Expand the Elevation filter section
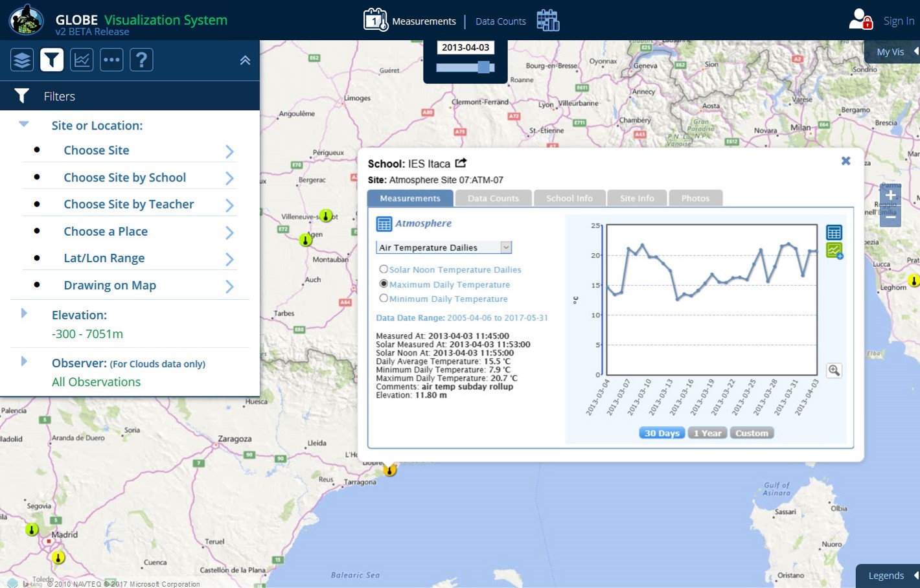This screenshot has width=920, height=588. 24,313
